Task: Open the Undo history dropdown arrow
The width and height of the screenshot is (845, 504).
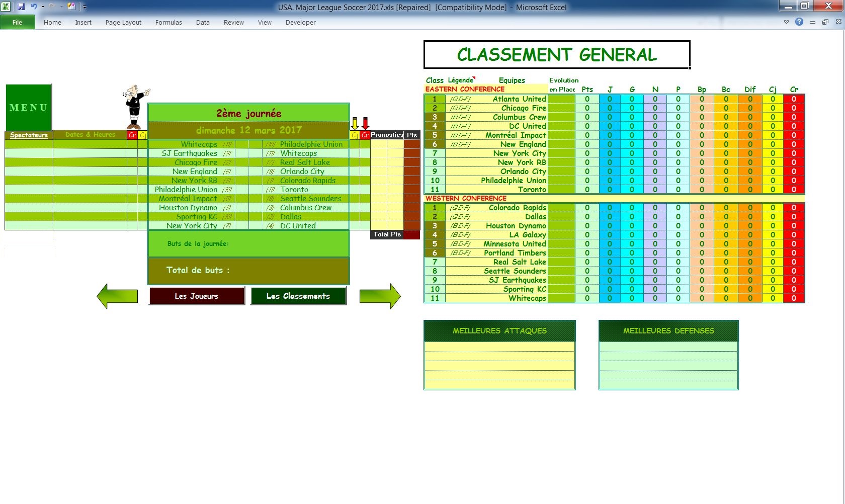Action: [43, 7]
